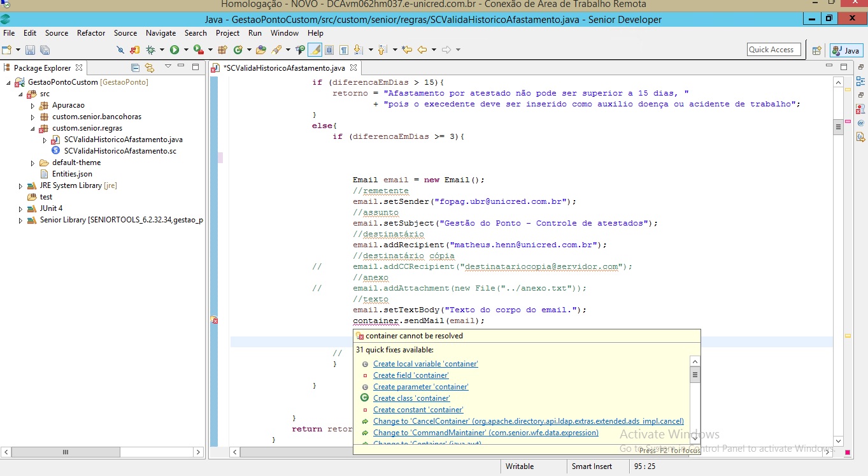This screenshot has height=476, width=868.
Task: Toggle Mark Occurrences highlighter button
Action: (315, 50)
